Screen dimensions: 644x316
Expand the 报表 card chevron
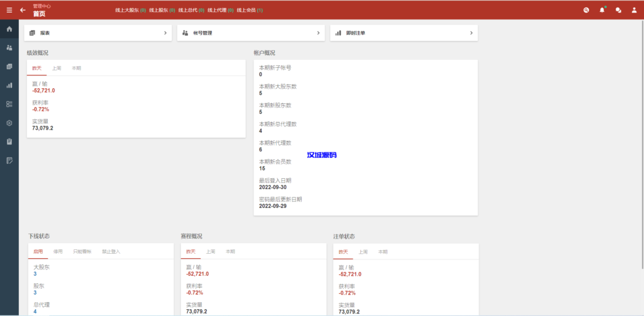tap(165, 33)
